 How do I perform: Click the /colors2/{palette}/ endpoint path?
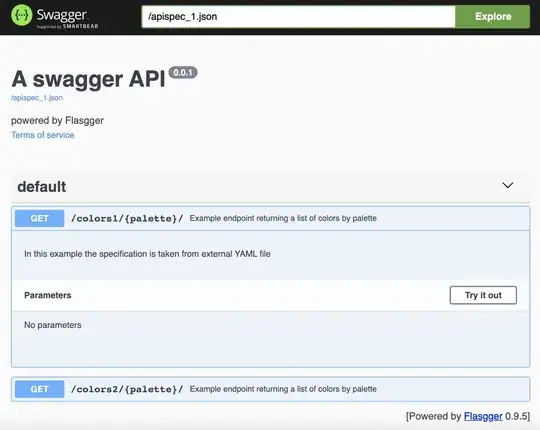(x=127, y=389)
